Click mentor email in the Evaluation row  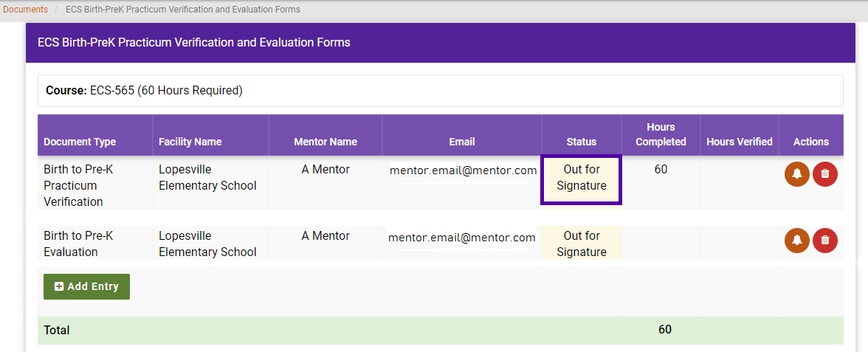[462, 238]
